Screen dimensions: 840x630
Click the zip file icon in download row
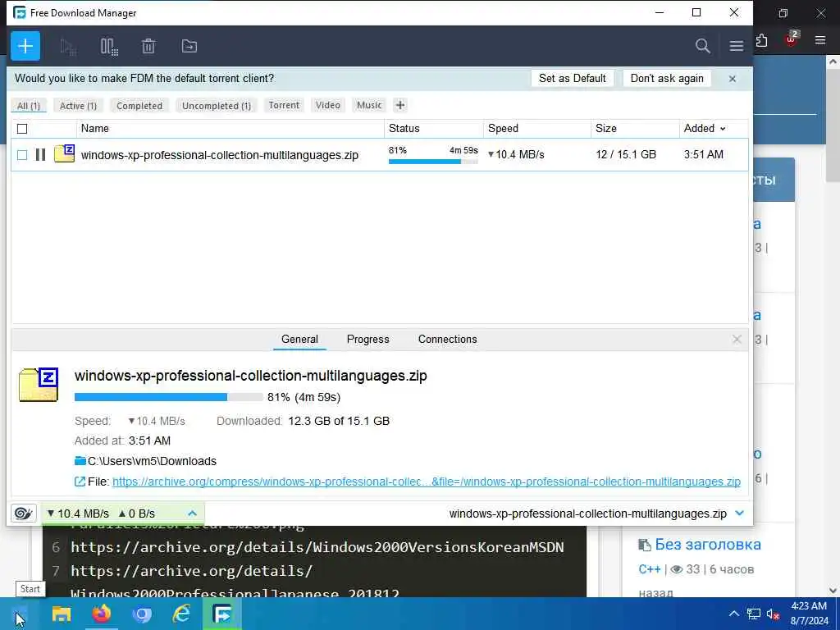pyautogui.click(x=64, y=153)
